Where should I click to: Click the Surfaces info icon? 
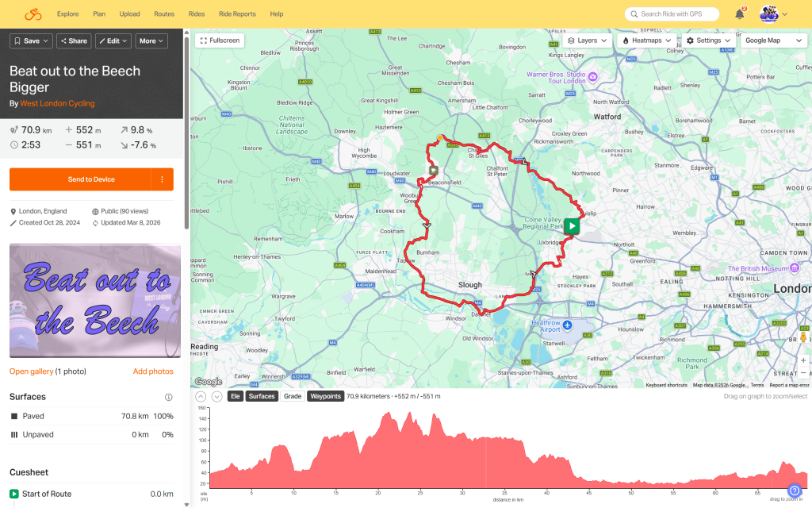coord(168,397)
